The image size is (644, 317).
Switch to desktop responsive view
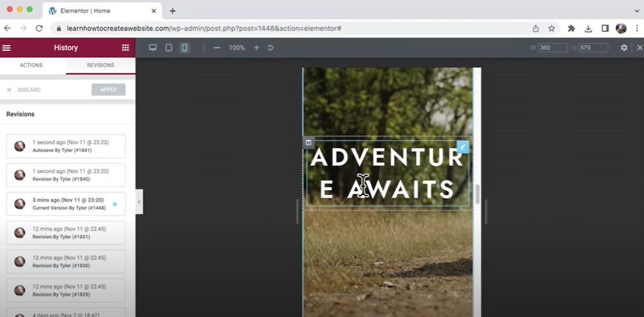coord(153,48)
